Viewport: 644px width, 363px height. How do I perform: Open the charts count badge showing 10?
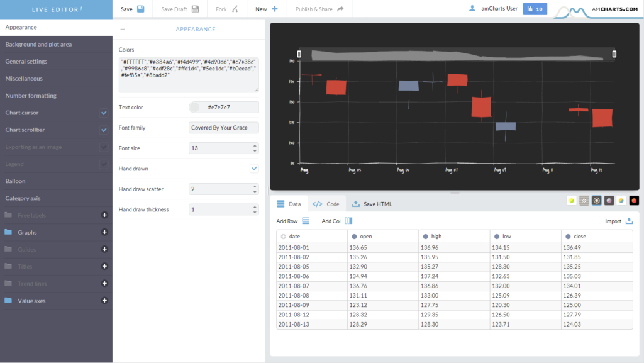[535, 9]
